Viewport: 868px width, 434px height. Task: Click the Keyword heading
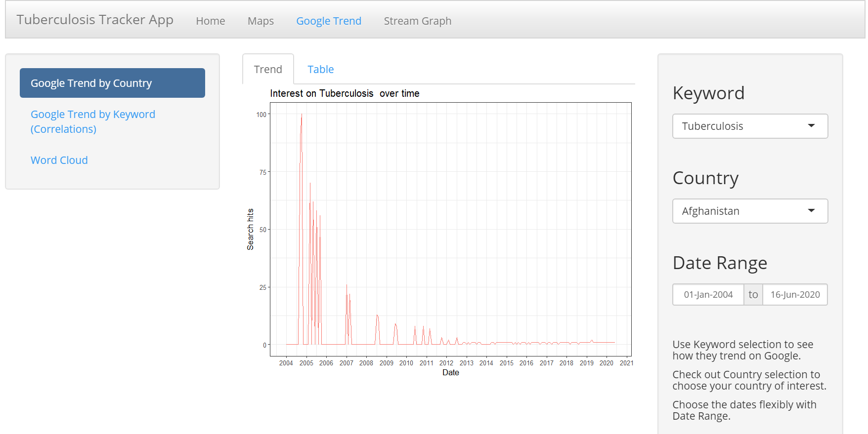point(708,93)
